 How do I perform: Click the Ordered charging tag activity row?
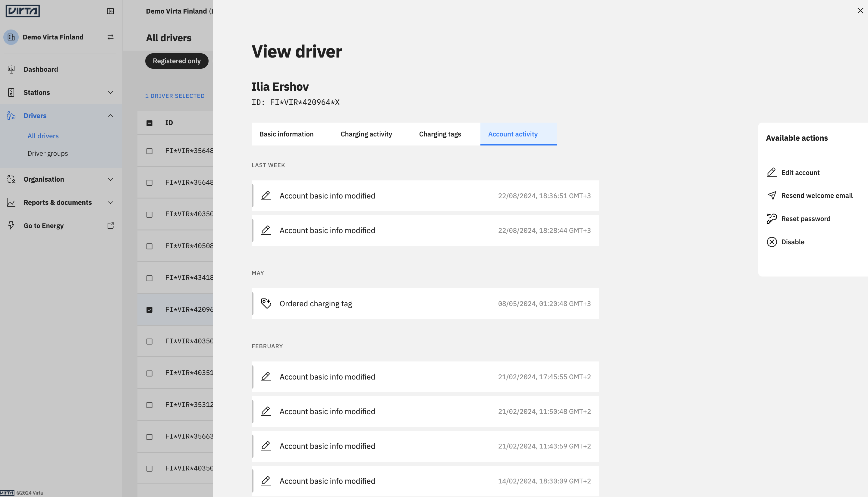[425, 303]
